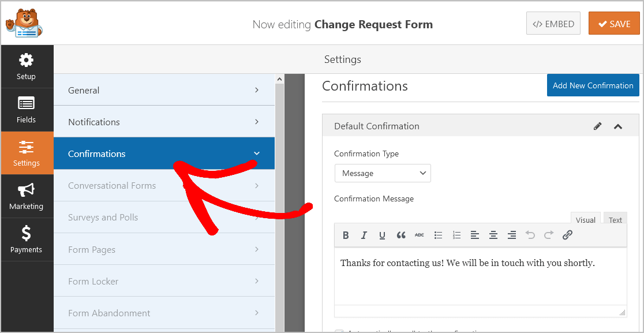Apply italic formatting in editor

coord(364,235)
